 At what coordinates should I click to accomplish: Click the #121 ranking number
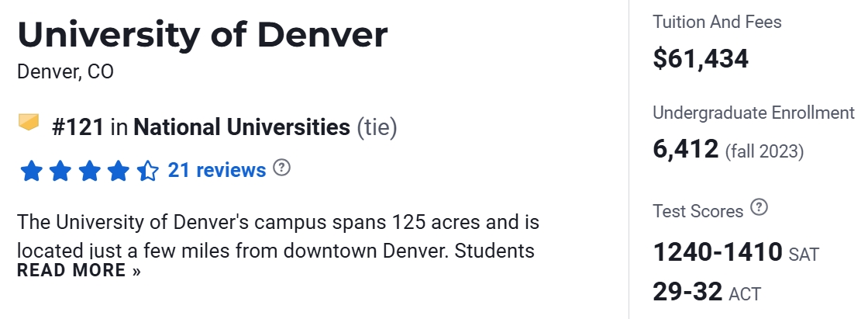coord(77,127)
